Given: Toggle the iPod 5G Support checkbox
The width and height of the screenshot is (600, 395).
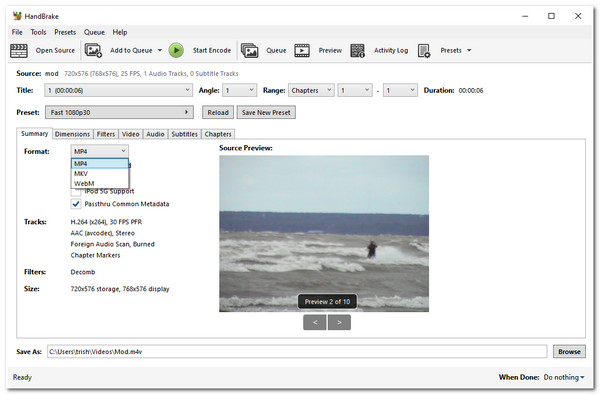Looking at the screenshot, I should 76,191.
